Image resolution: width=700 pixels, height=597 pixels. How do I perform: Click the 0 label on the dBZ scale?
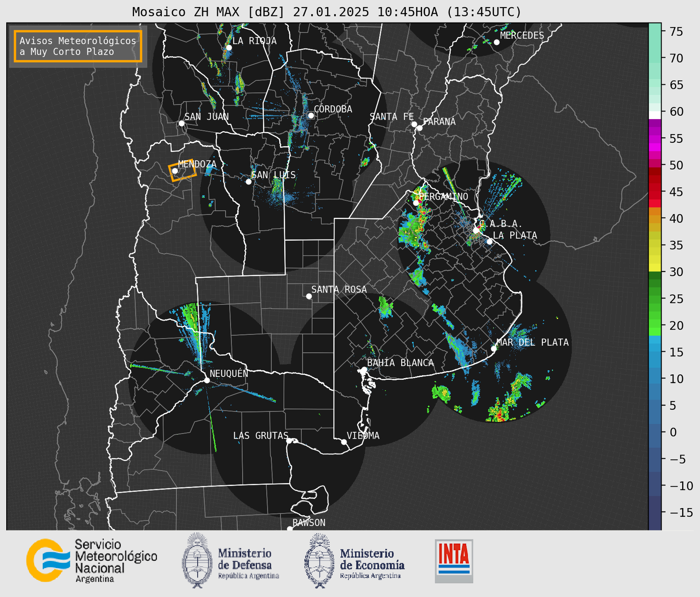click(673, 432)
